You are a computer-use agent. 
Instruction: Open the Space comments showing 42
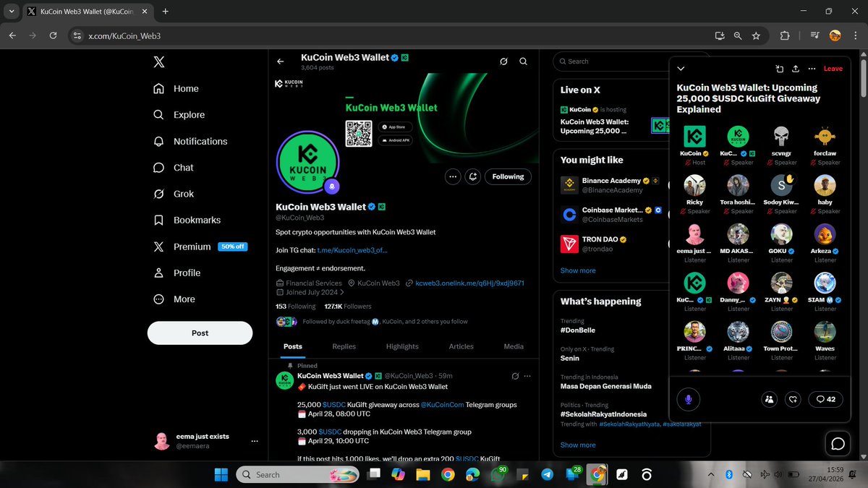click(825, 398)
